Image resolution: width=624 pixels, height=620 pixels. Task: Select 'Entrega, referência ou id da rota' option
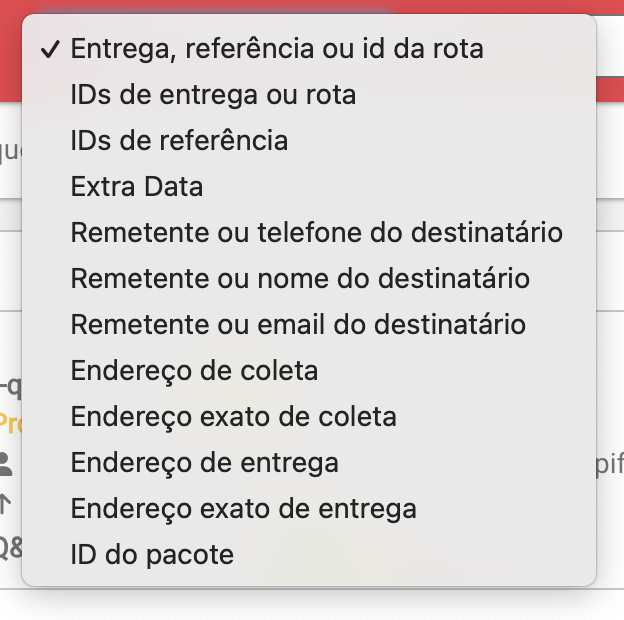(x=309, y=49)
